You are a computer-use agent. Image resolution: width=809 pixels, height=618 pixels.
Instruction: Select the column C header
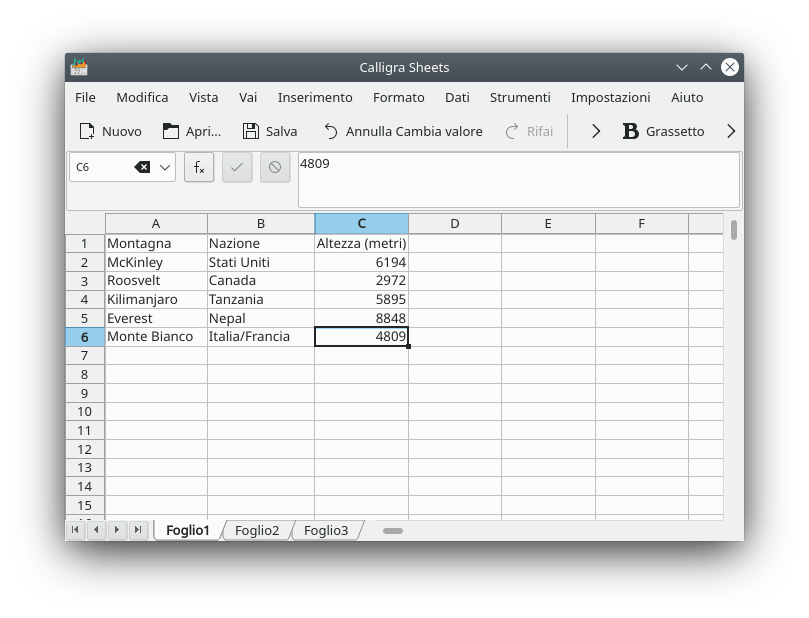coord(361,223)
